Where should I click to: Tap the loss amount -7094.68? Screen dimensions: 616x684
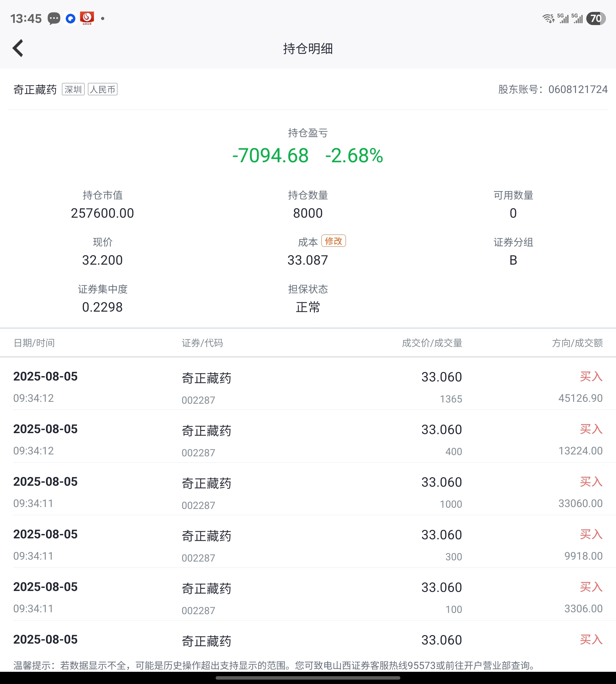click(x=270, y=155)
